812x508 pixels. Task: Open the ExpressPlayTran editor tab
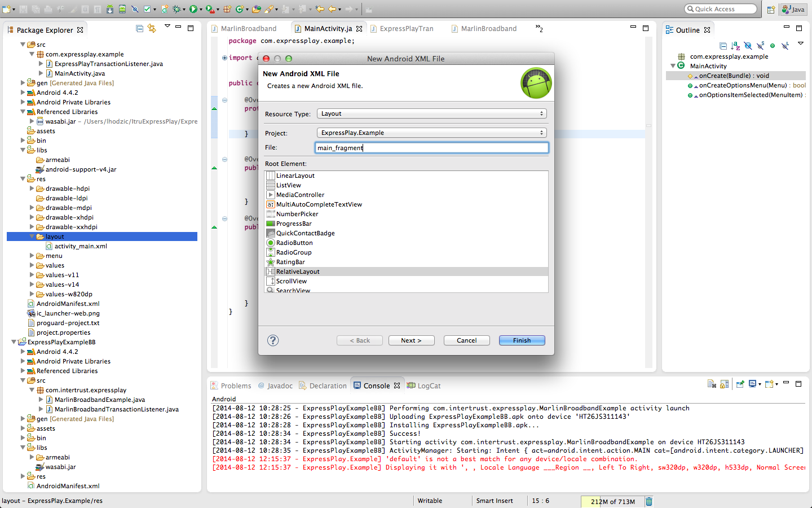tap(406, 29)
